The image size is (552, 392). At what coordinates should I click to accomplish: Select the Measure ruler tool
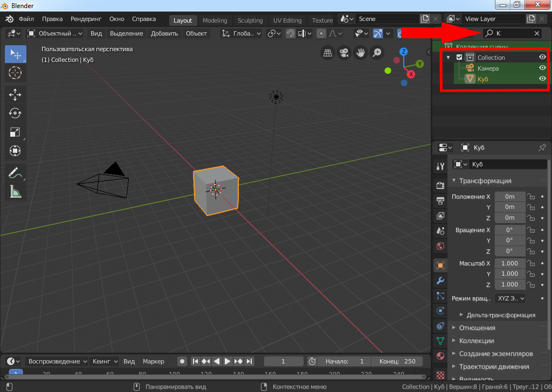pos(15,191)
